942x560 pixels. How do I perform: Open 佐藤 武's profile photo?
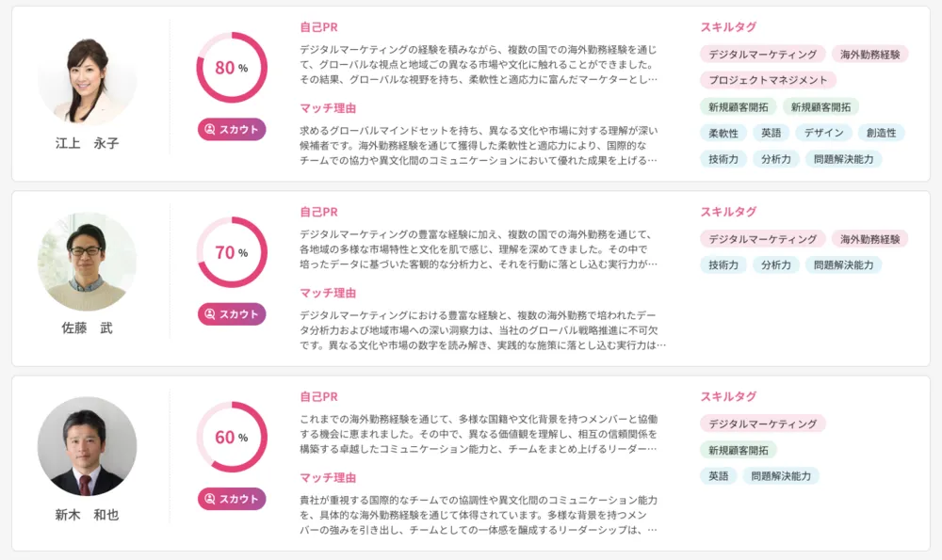(87, 262)
